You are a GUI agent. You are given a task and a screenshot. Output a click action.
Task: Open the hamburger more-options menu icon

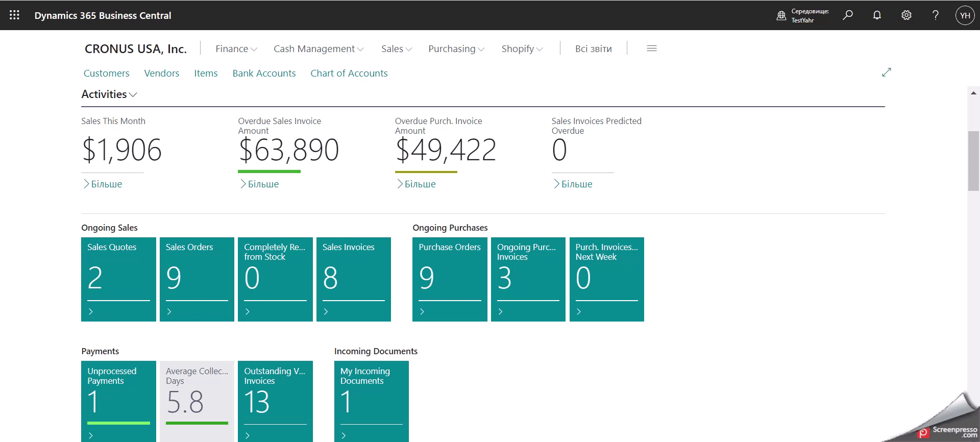(652, 48)
